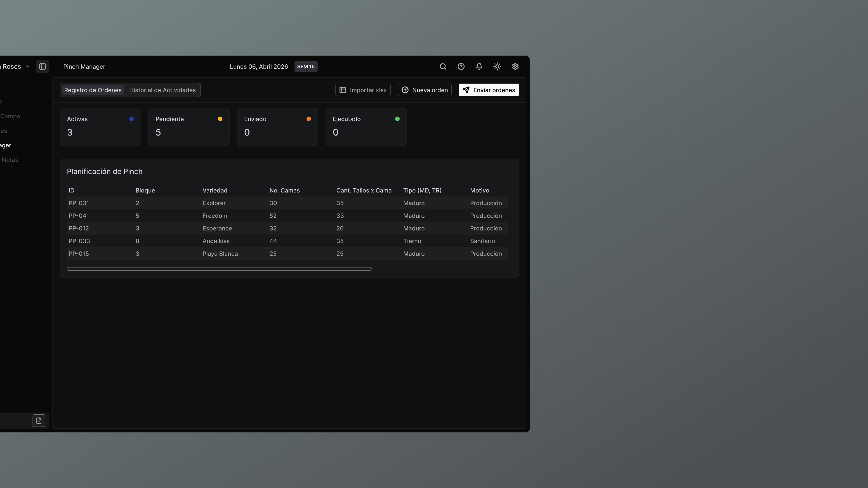
Task: Toggle the sidebar panel icon
Action: click(42, 66)
